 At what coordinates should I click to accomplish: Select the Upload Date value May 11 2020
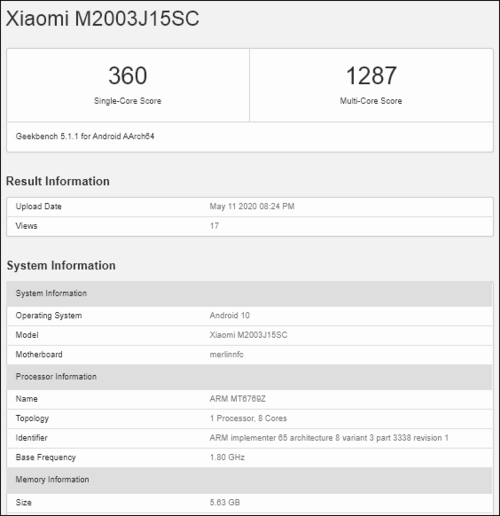[252, 206]
